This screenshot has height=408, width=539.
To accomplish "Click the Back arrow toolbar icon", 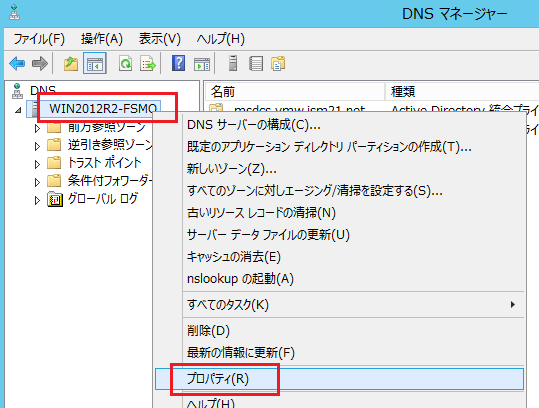I will [17, 64].
